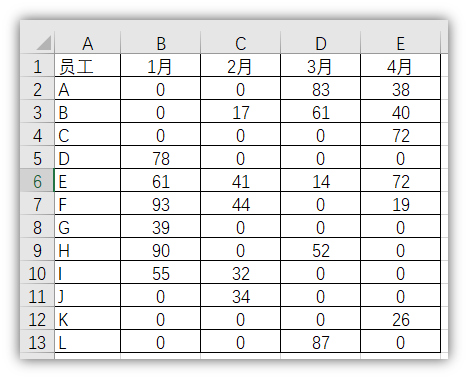
Task: Select cell containing 87 for employee L
Action: click(x=321, y=341)
